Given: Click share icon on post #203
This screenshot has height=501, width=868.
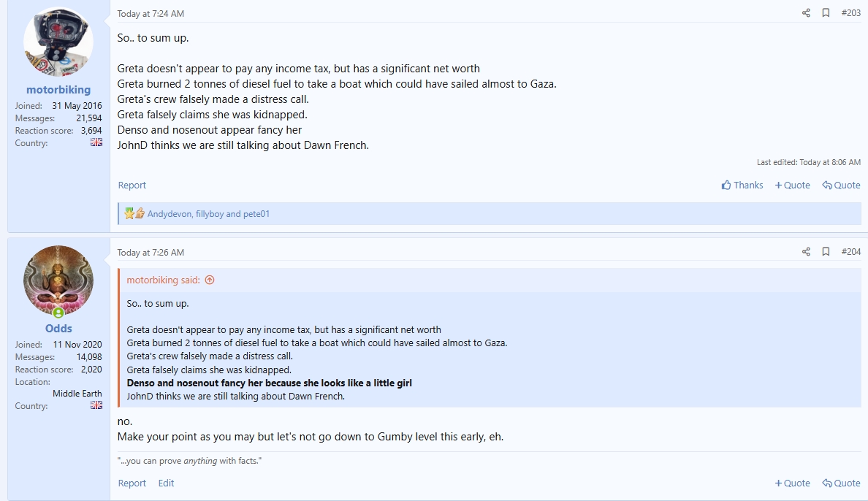Looking at the screenshot, I should tap(806, 13).
